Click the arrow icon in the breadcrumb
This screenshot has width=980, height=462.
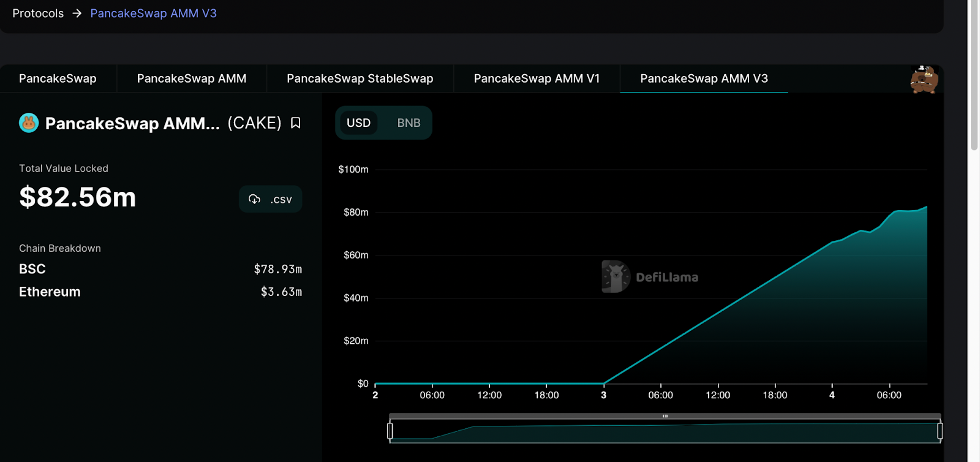tap(77, 13)
